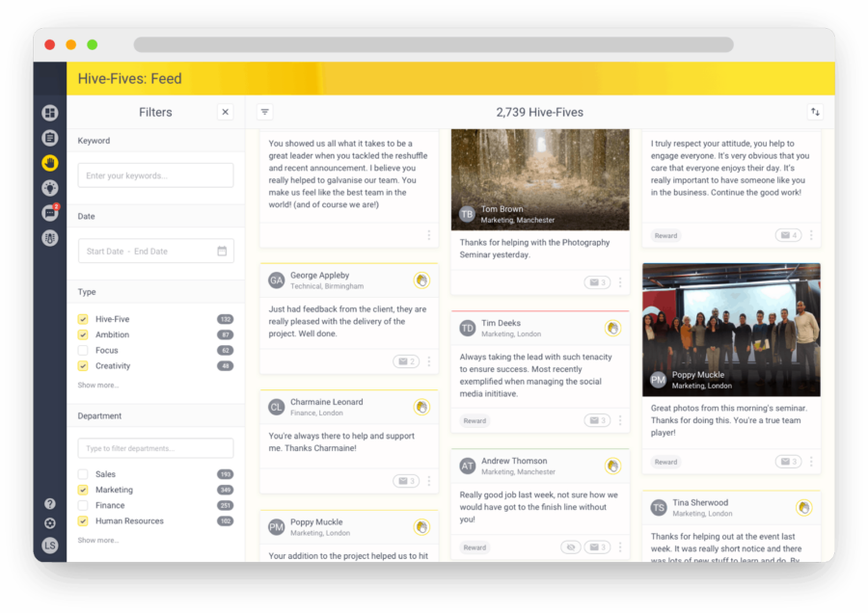This screenshot has height=613, width=868.
Task: Open options menu on great leader card
Action: pyautogui.click(x=429, y=235)
